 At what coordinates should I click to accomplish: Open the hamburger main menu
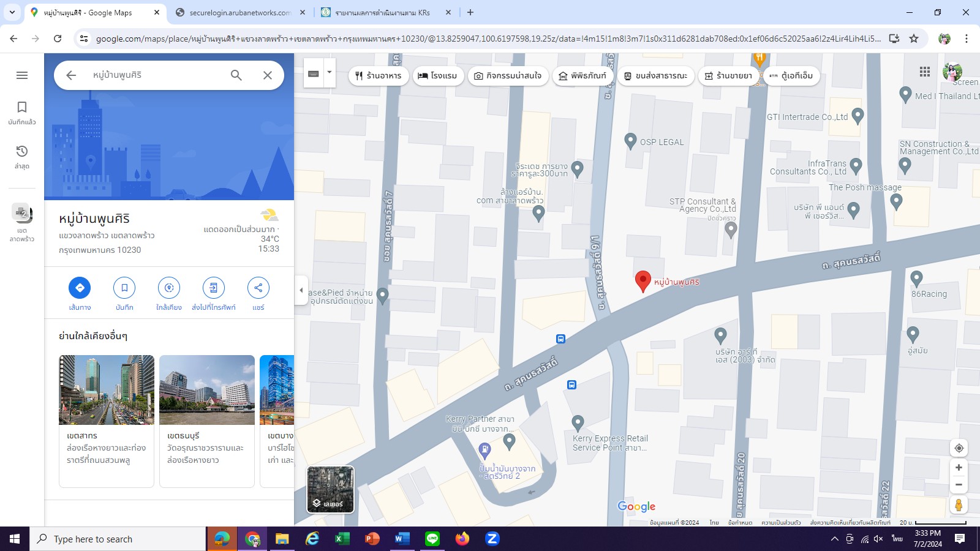coord(22,75)
